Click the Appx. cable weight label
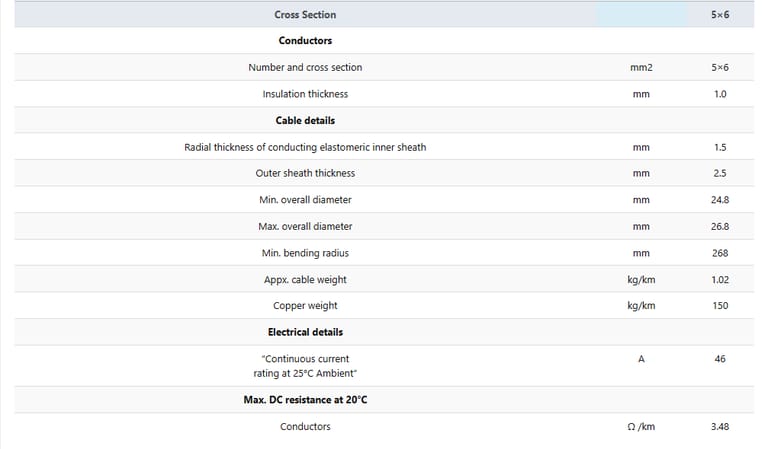This screenshot has height=449, width=768. [305, 279]
